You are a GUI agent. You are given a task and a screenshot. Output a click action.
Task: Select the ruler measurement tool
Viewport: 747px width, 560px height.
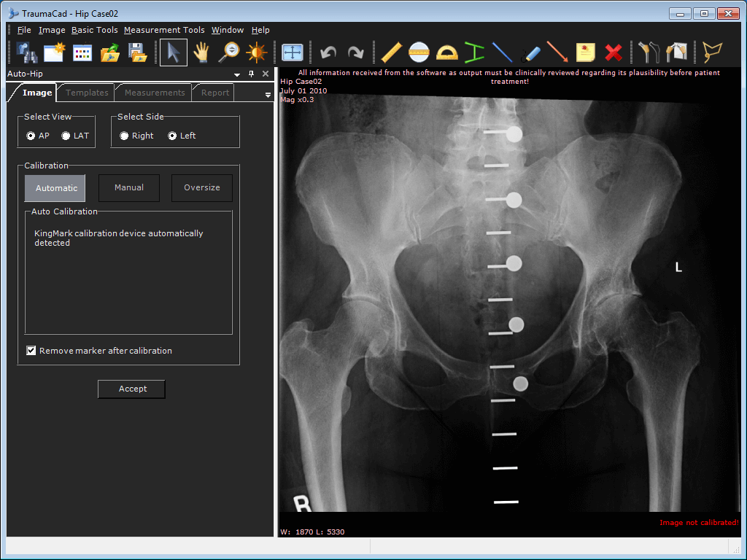click(391, 52)
